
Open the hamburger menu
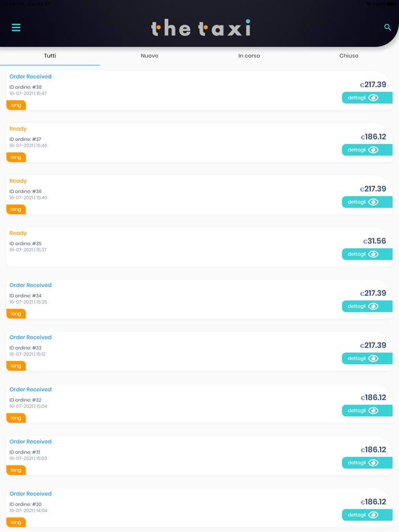(x=16, y=27)
